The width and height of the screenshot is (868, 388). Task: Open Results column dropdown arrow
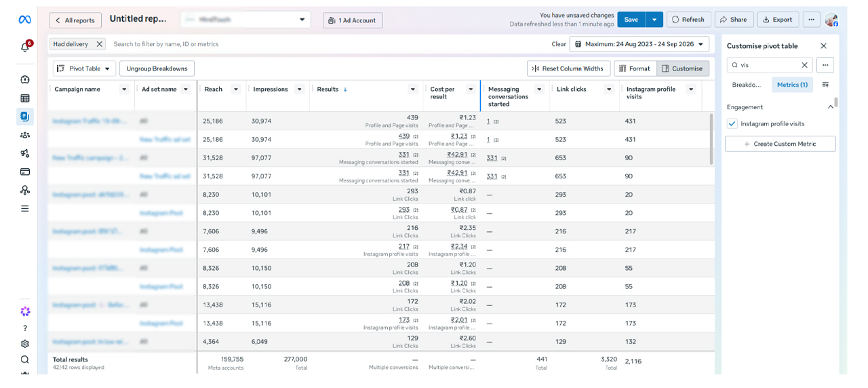(413, 90)
